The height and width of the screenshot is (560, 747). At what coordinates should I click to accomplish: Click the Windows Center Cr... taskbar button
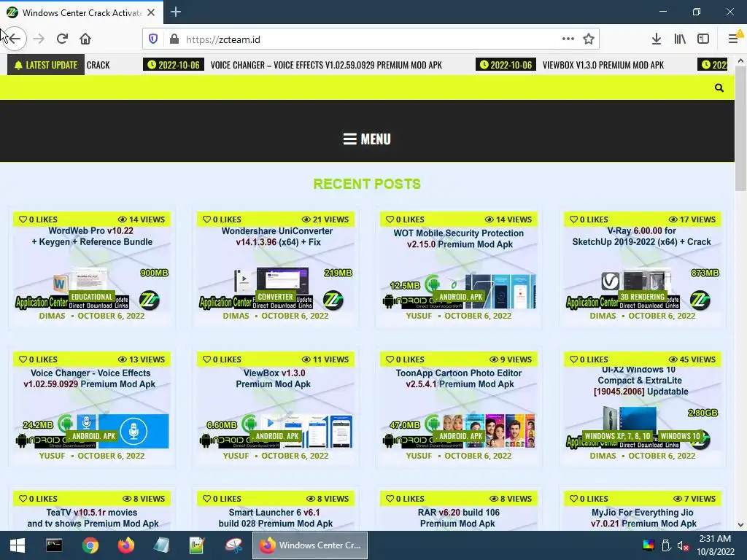[x=309, y=545]
